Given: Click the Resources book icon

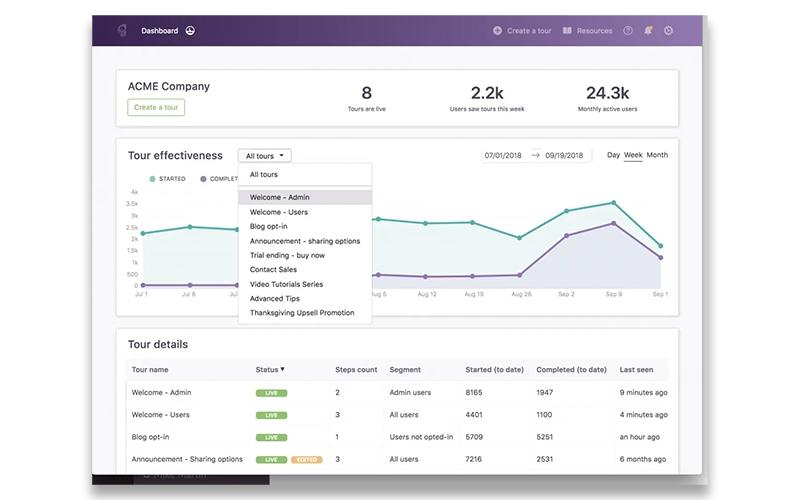Looking at the screenshot, I should pos(567,31).
